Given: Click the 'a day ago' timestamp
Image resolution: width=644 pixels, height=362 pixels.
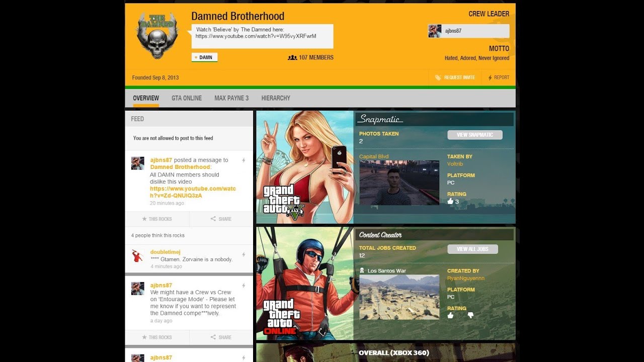Looking at the screenshot, I should [x=161, y=321].
